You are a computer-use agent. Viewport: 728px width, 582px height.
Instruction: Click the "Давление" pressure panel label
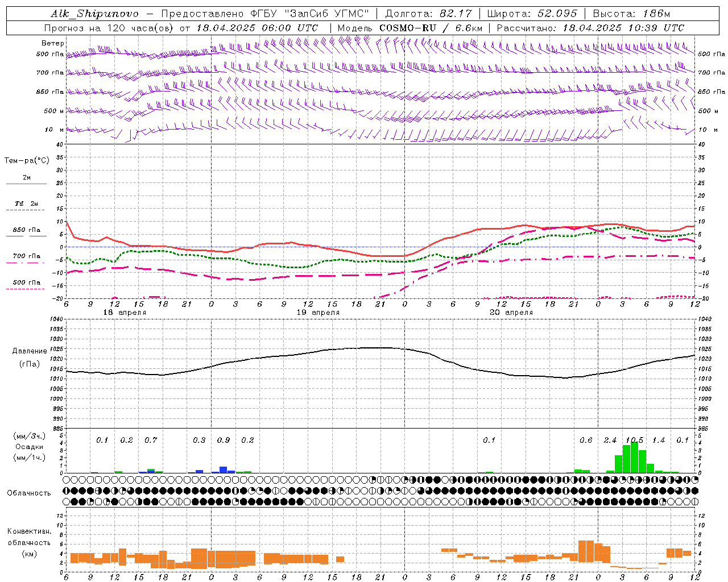pos(30,351)
